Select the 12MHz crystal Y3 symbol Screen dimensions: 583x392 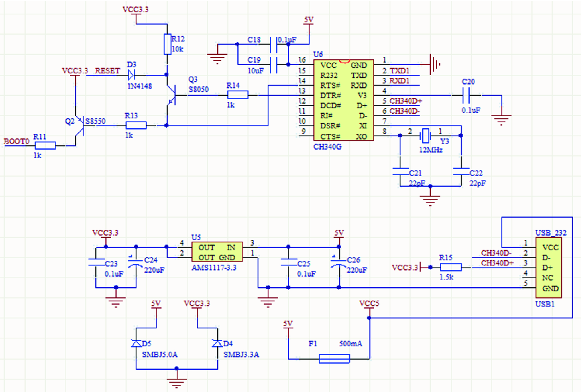(425, 136)
